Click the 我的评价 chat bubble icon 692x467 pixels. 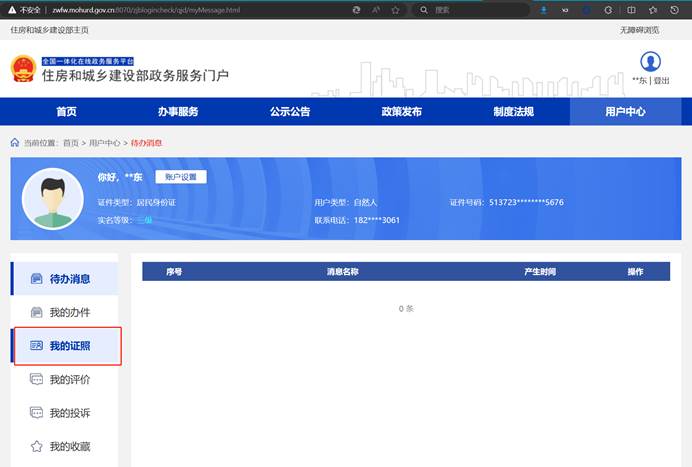coord(37,379)
